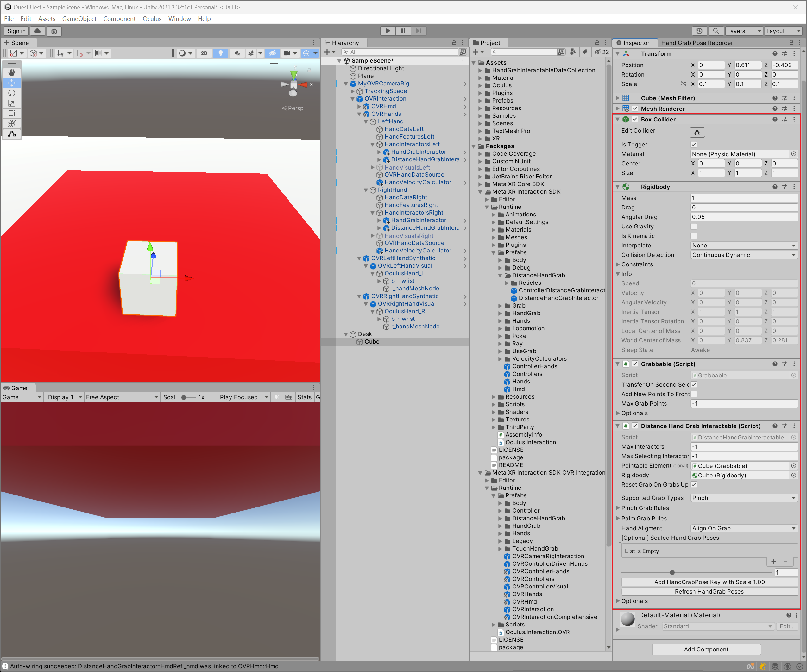Screen dimensions: 807x672
Task: Click the Sign in button
Action: pos(16,31)
